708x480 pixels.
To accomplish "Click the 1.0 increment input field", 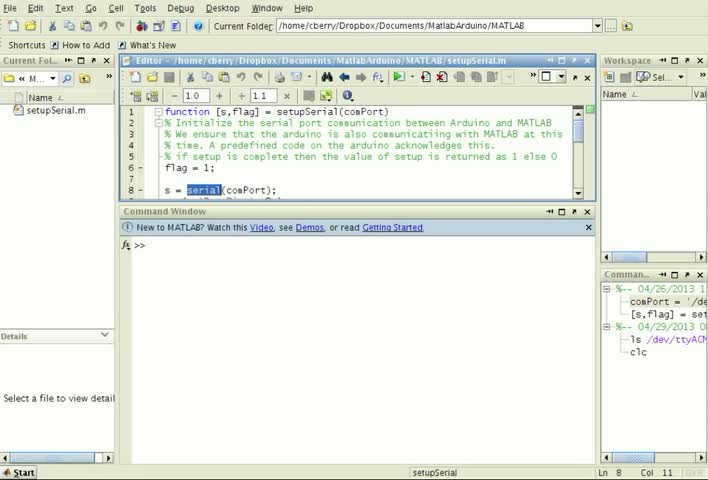I will point(196,96).
